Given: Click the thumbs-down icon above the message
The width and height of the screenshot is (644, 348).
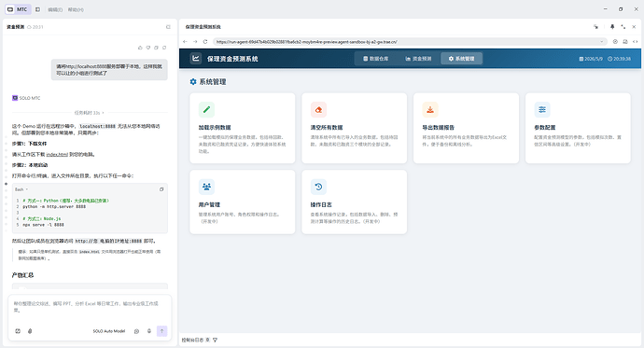Looking at the screenshot, I should click(x=148, y=48).
